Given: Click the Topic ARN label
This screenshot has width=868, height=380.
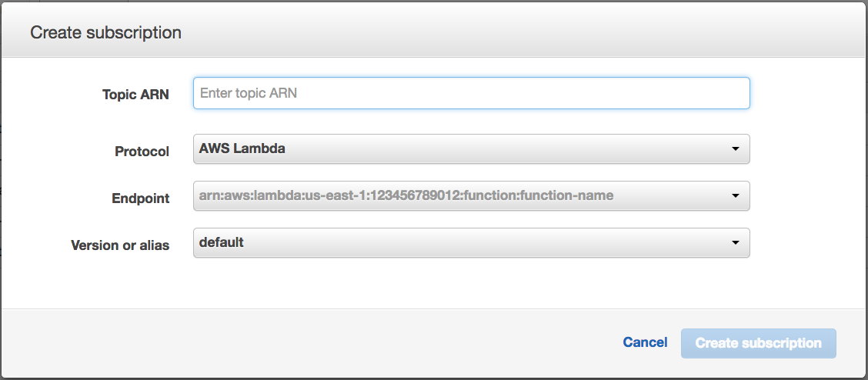Looking at the screenshot, I should (135, 95).
